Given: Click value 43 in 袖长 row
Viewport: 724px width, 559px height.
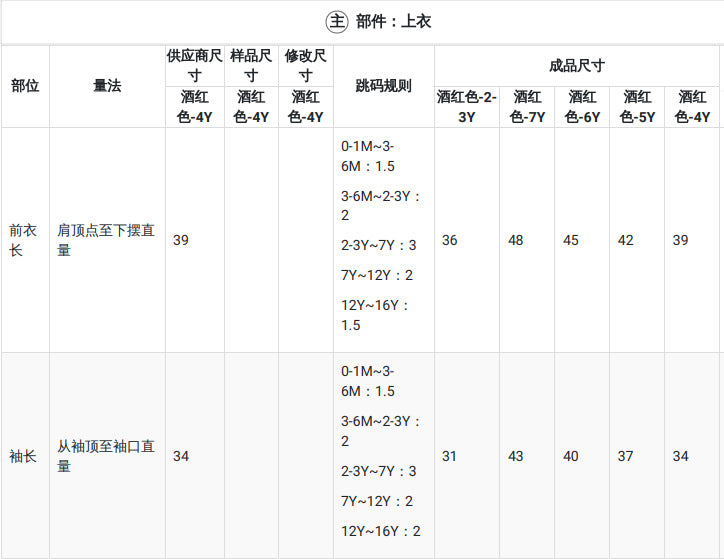Looking at the screenshot, I should click(516, 456).
